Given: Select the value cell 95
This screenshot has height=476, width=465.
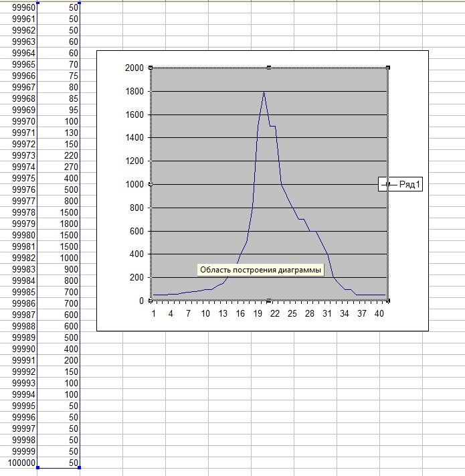Looking at the screenshot, I should [58, 110].
